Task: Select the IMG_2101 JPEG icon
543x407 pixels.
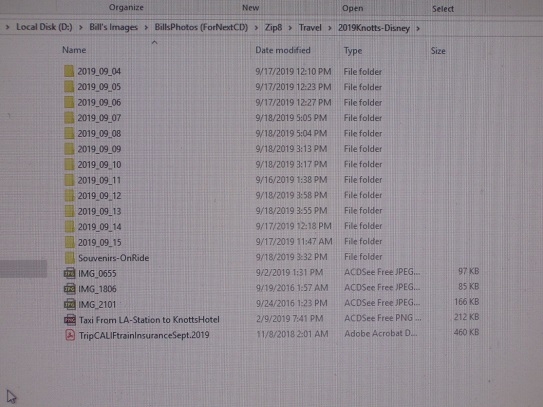Action: click(70, 304)
